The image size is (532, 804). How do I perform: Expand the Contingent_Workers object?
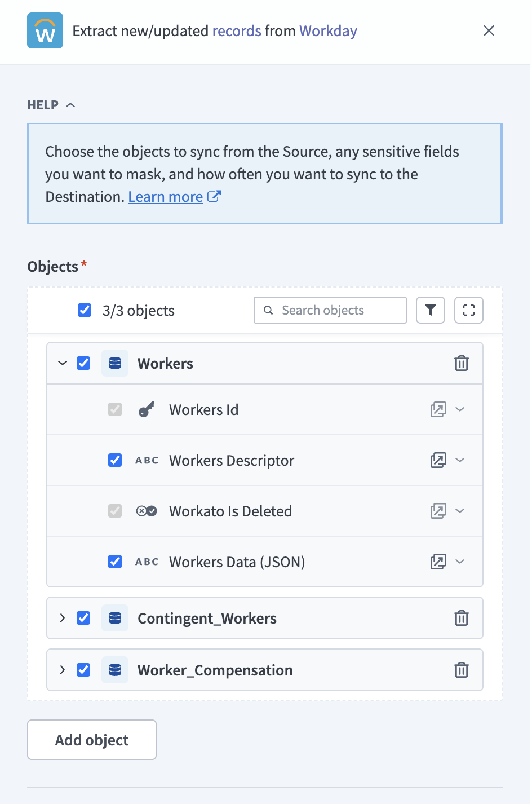(x=63, y=618)
